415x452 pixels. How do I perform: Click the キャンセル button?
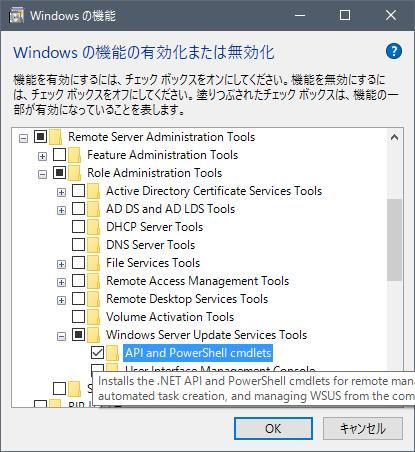[x=363, y=428]
